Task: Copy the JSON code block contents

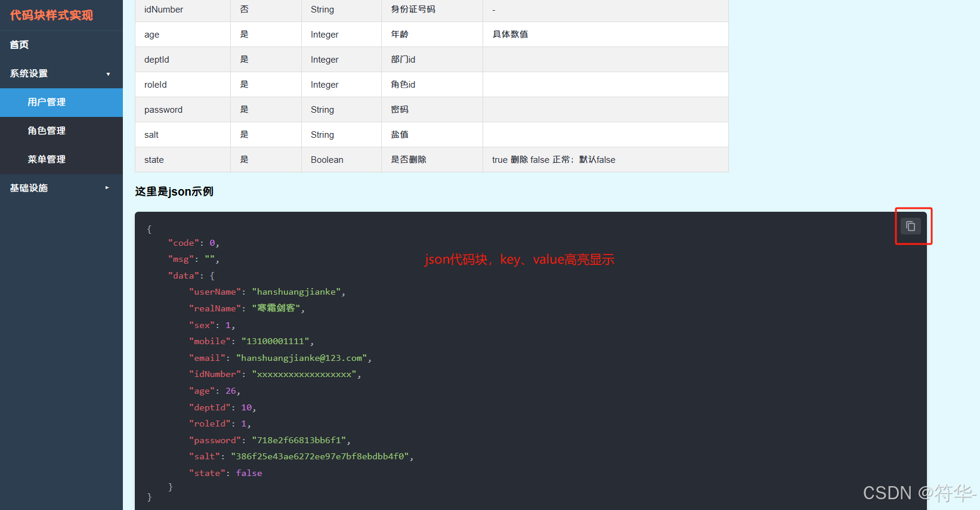Action: (x=910, y=226)
